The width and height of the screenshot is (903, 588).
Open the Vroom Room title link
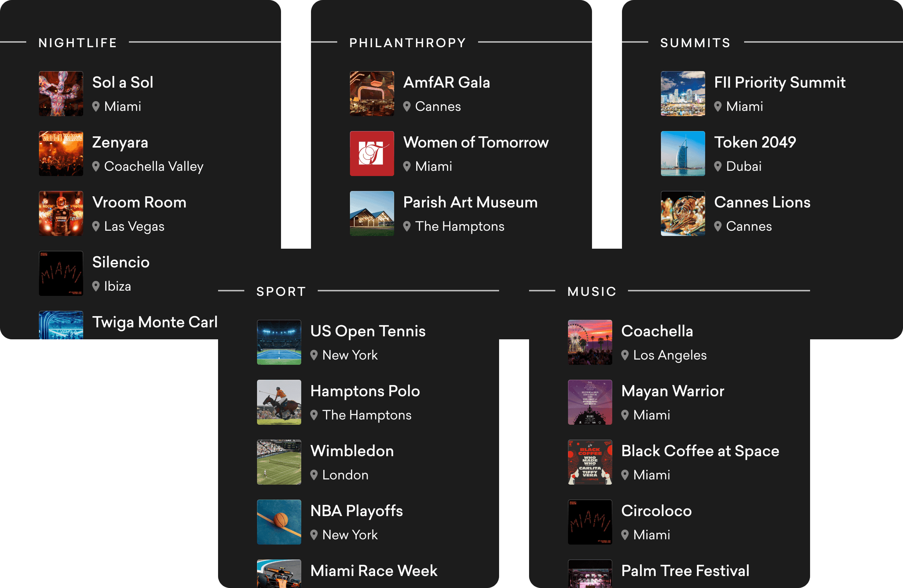(139, 202)
